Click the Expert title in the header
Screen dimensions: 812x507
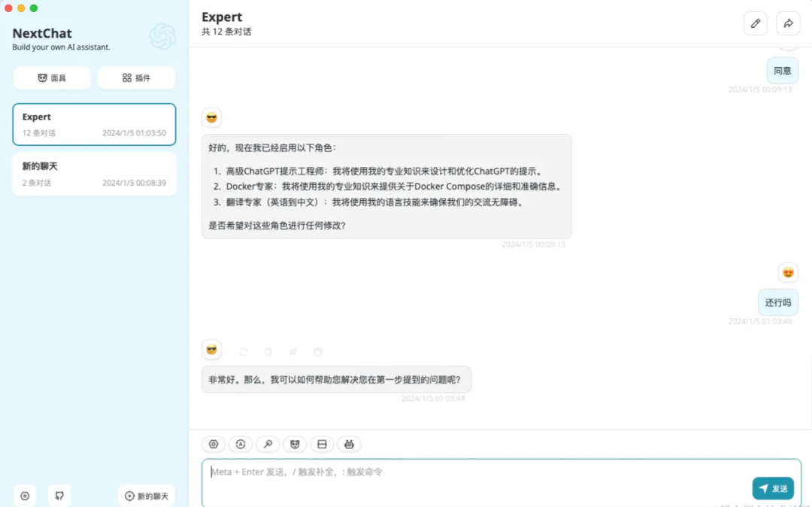pyautogui.click(x=222, y=17)
